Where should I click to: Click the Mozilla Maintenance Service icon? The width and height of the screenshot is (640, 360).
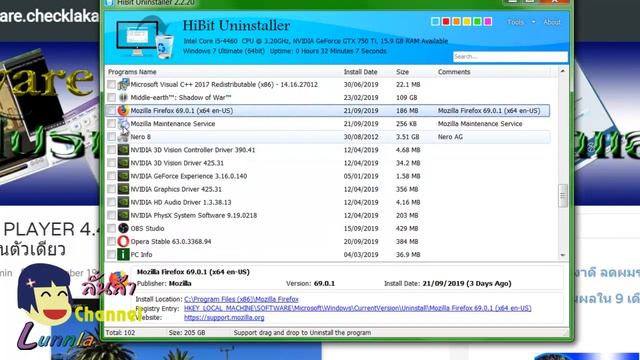tap(123, 124)
